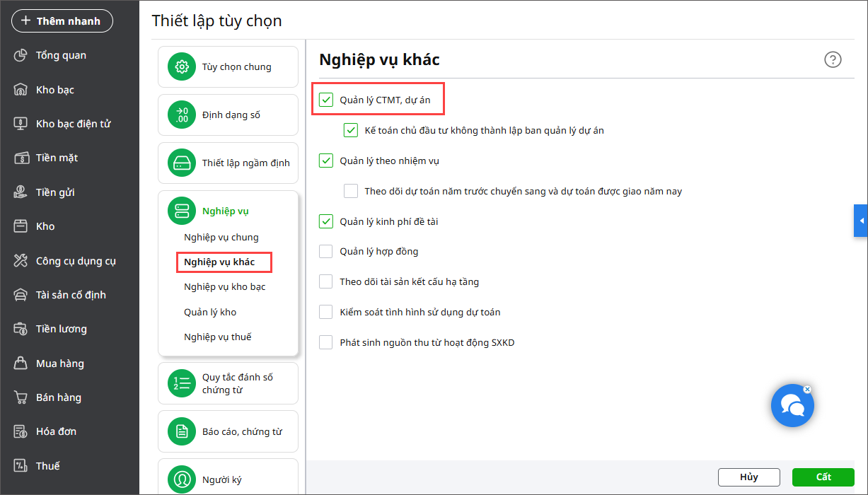Select Nghiệp vụ thuế sub-item
Viewport: 868px width, 495px height.
[218, 337]
